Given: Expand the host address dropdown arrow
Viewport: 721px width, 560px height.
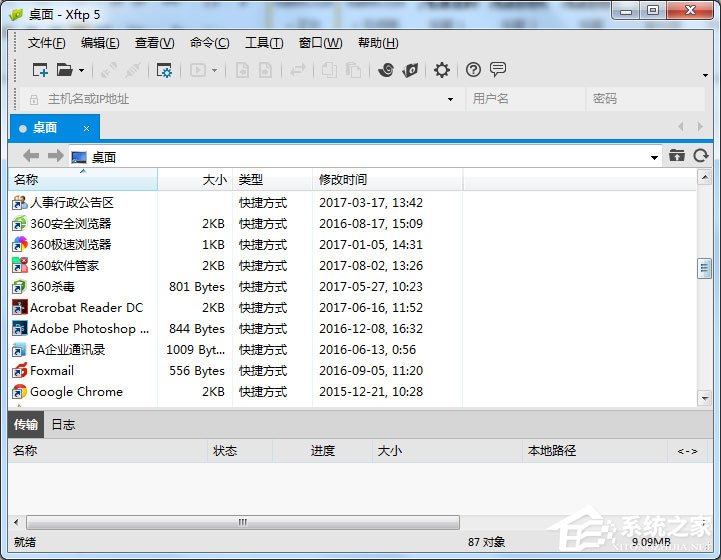Looking at the screenshot, I should coord(451,99).
